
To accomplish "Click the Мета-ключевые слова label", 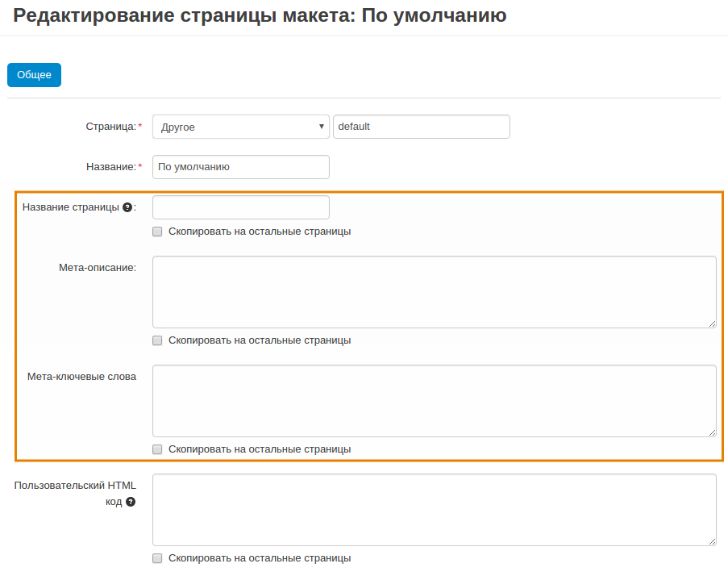I will 81,377.
